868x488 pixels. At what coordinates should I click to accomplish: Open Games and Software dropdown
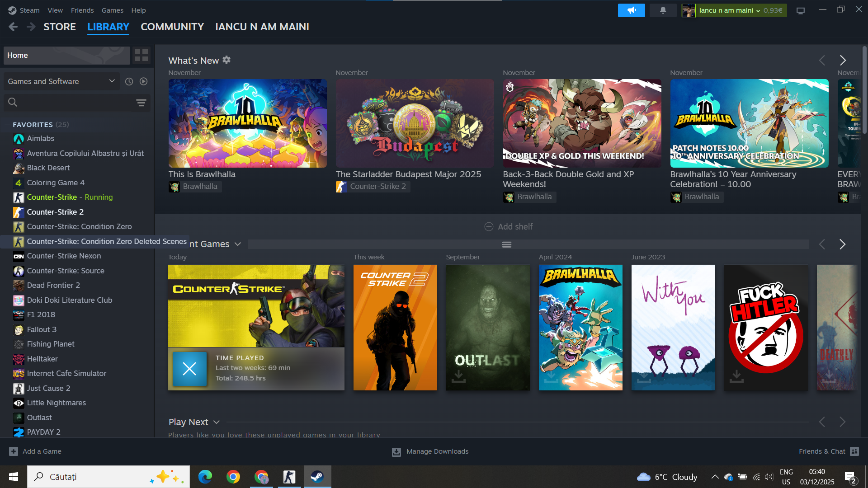coord(61,81)
